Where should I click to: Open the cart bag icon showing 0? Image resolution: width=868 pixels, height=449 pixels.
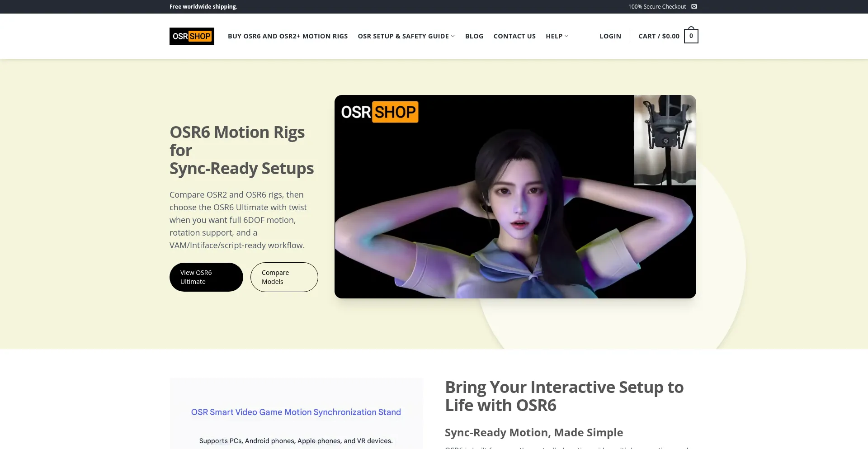tap(691, 35)
